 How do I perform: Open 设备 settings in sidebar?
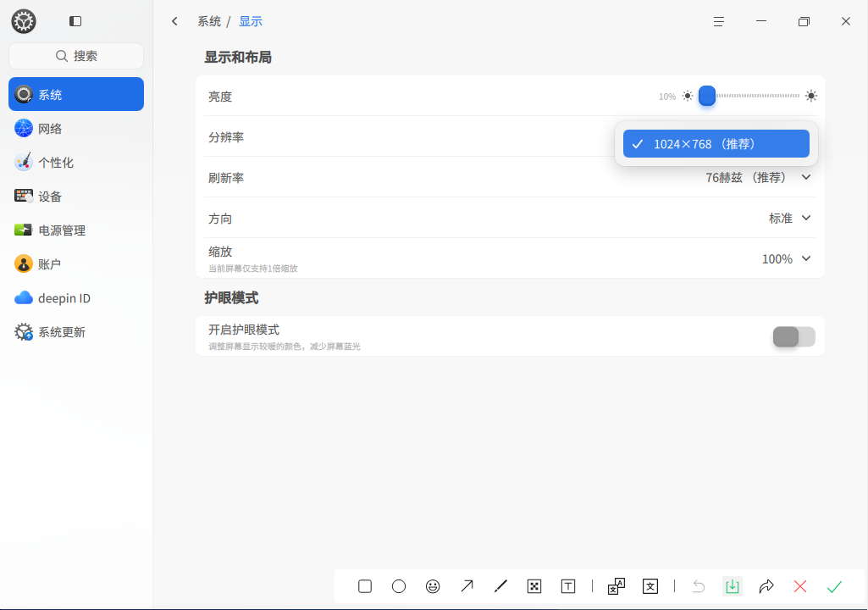(76, 196)
